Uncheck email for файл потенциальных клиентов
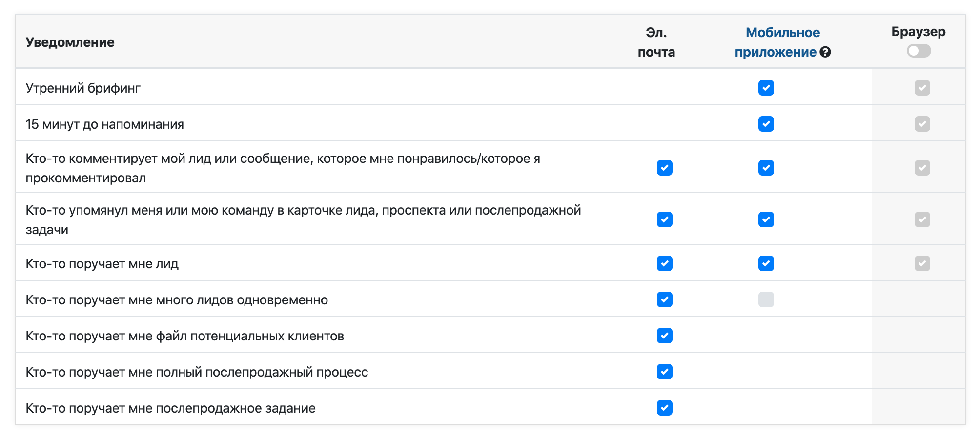 point(664,336)
